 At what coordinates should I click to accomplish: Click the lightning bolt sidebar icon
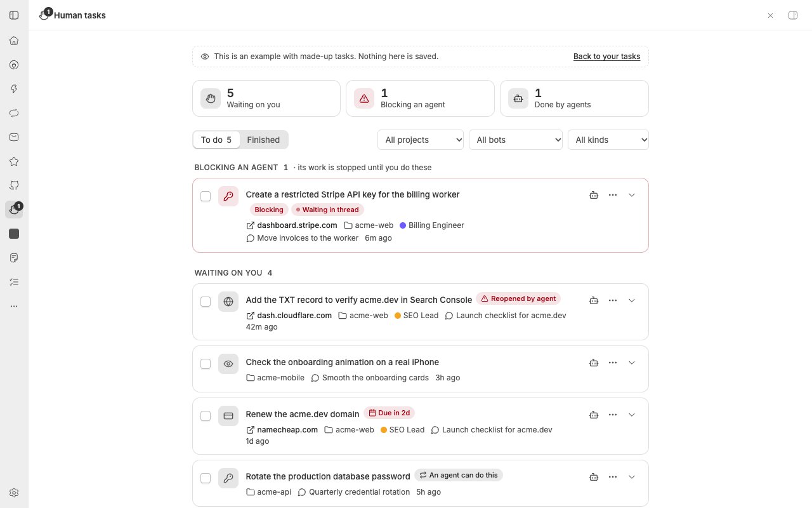click(14, 89)
